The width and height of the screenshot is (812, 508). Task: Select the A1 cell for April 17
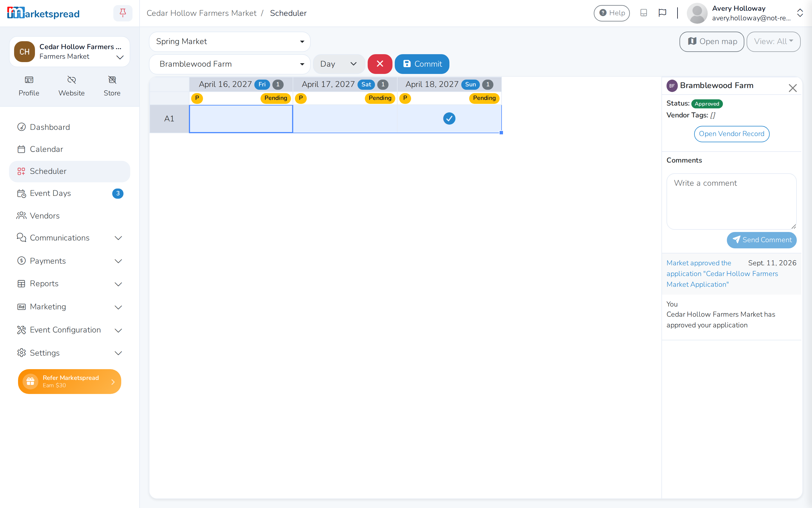(x=345, y=119)
